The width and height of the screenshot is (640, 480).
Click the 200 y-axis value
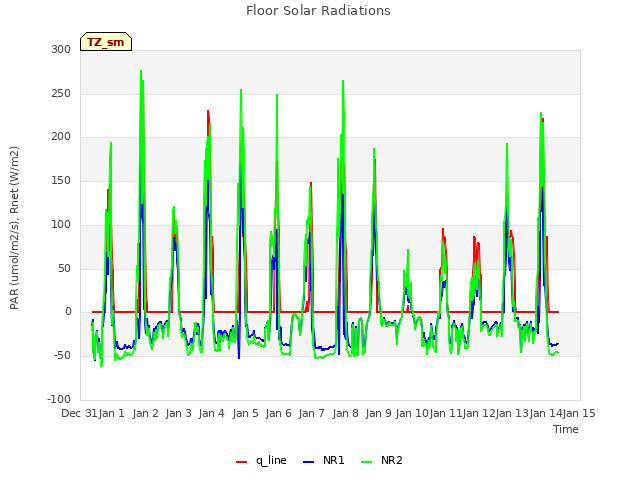[61, 137]
